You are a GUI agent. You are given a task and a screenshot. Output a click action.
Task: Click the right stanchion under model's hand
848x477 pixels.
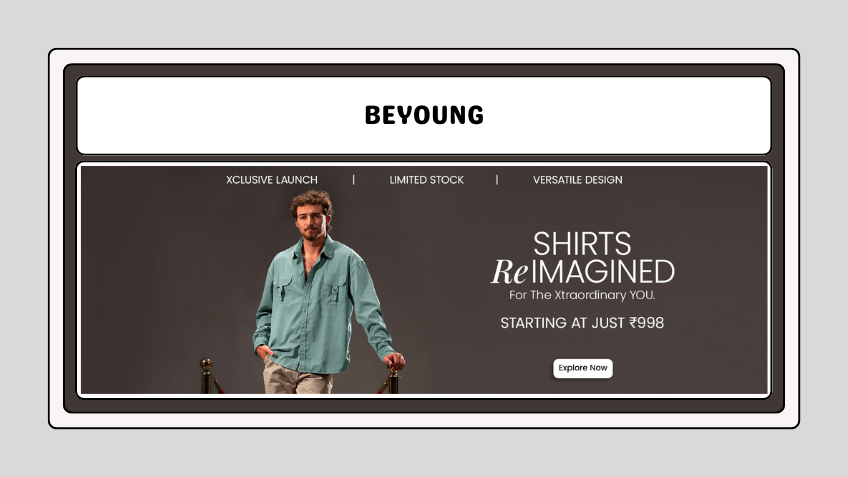pyautogui.click(x=393, y=381)
